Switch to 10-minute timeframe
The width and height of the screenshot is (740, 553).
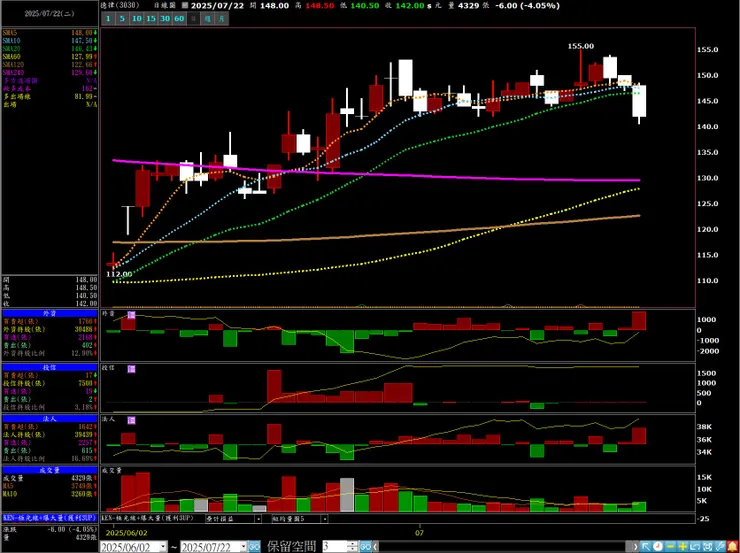tap(136, 19)
